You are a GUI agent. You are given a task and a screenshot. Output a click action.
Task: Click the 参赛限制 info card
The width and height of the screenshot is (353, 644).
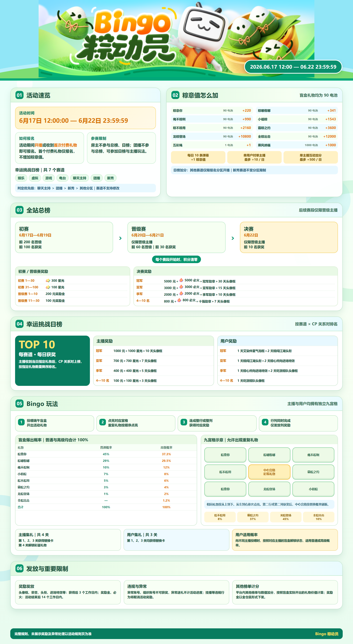[121, 148]
